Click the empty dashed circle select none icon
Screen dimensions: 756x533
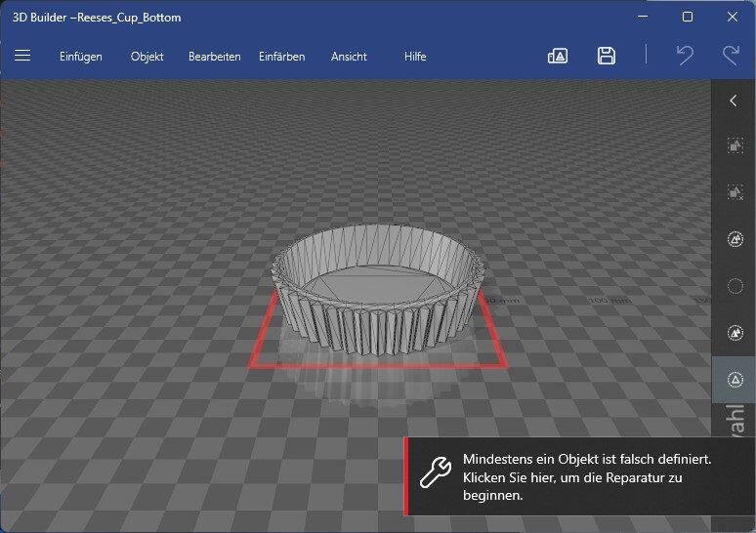click(735, 286)
